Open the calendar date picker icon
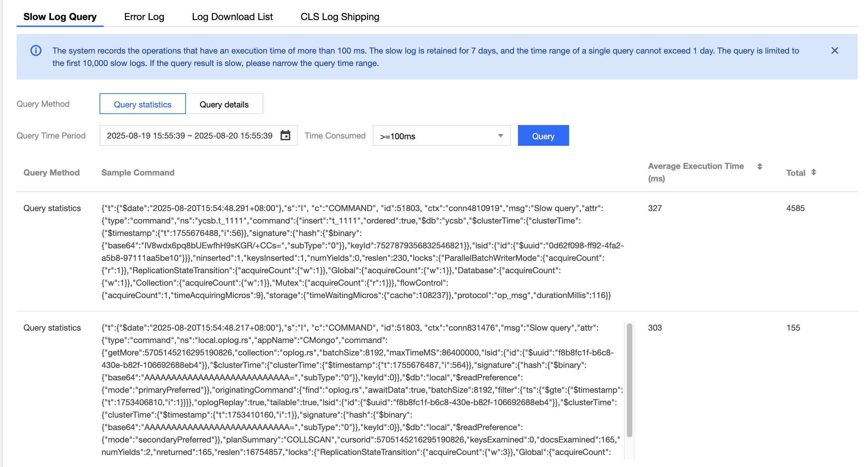 click(x=285, y=135)
